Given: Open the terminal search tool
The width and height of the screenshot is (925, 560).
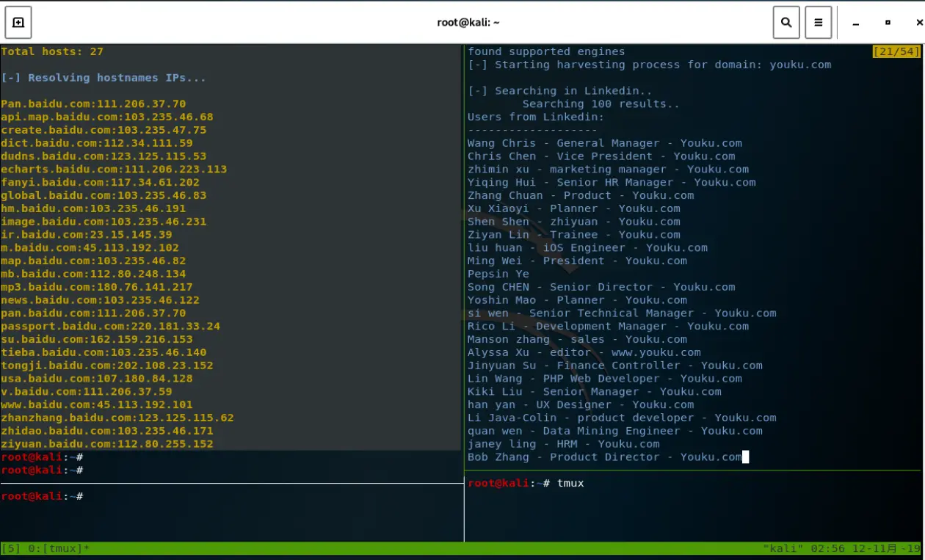Looking at the screenshot, I should tap(786, 22).
